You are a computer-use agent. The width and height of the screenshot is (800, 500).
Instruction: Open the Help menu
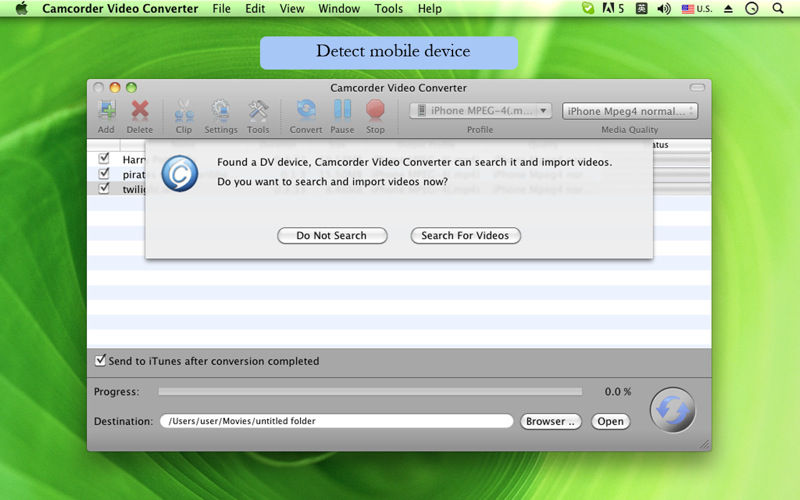[430, 9]
